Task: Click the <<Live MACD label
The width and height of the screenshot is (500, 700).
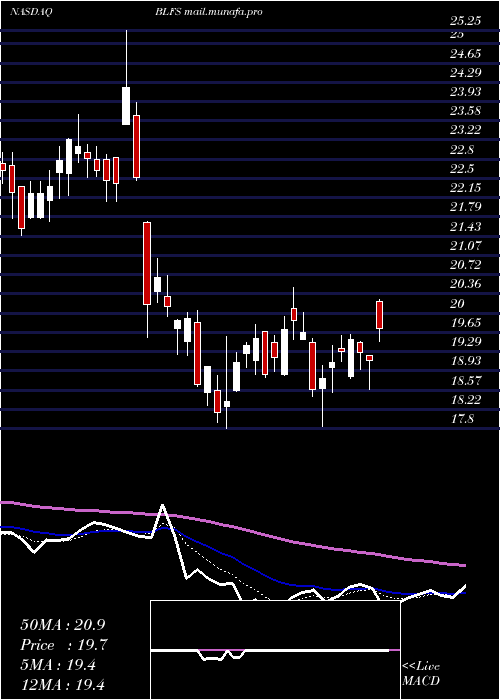Action: pyautogui.click(x=421, y=673)
